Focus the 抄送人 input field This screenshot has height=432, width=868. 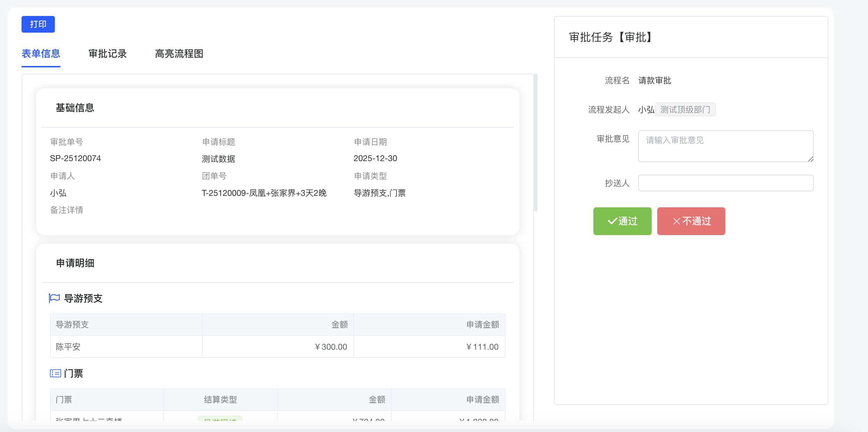tap(725, 183)
